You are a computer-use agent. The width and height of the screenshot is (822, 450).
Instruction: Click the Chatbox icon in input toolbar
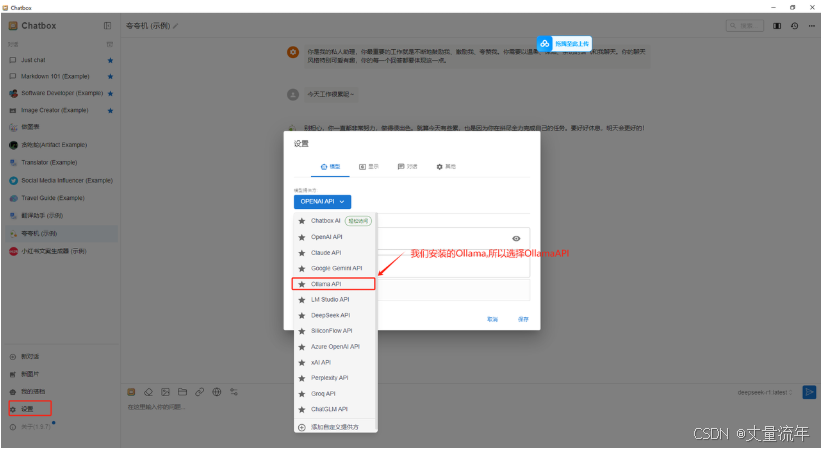click(x=132, y=392)
